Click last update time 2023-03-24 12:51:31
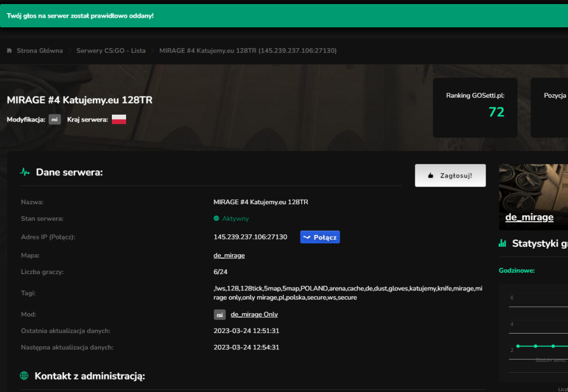568x392 pixels. (247, 331)
